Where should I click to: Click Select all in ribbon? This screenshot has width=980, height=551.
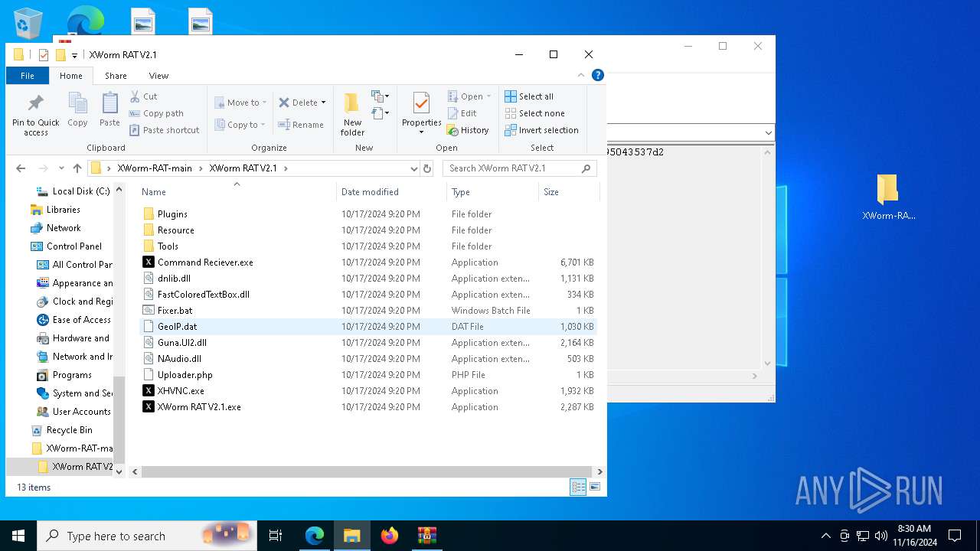[x=529, y=96]
